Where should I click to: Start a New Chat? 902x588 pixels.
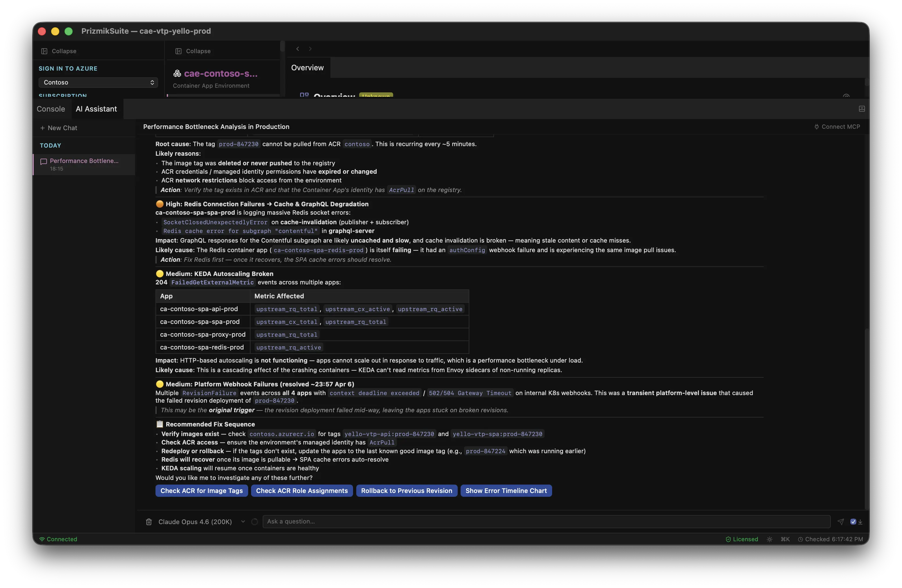coord(59,128)
